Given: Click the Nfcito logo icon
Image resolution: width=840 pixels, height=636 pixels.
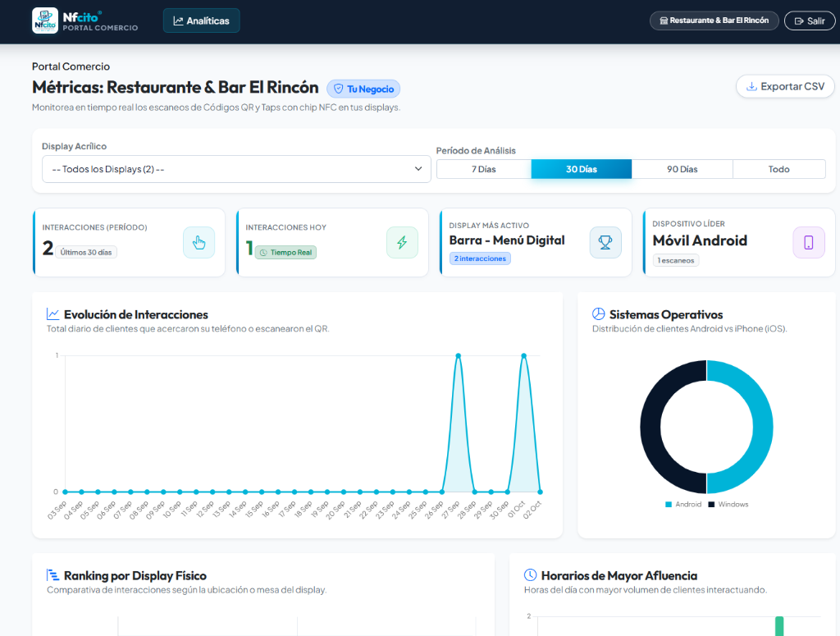Looking at the screenshot, I should tap(45, 21).
